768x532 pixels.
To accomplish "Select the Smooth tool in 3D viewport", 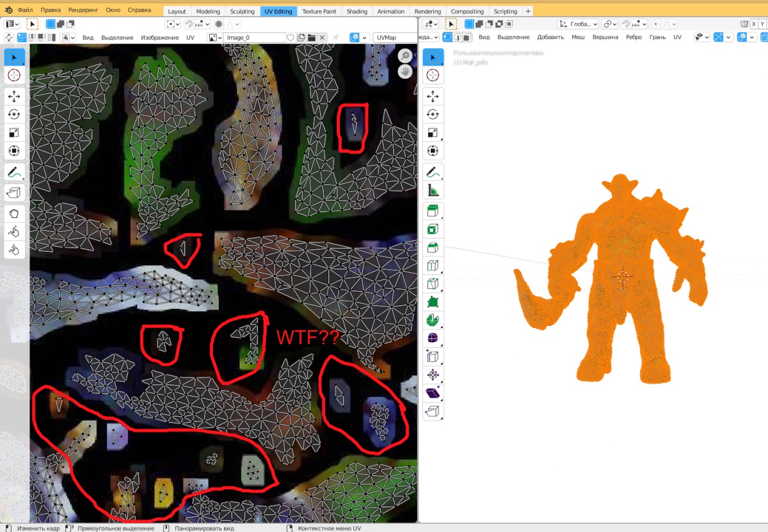I will 433,338.
